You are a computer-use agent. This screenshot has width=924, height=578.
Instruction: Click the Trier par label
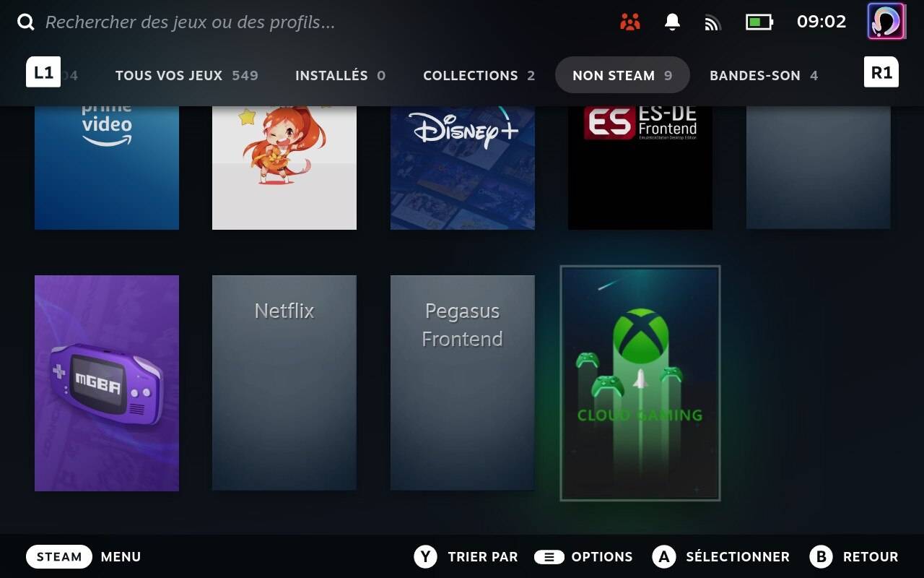[483, 557]
